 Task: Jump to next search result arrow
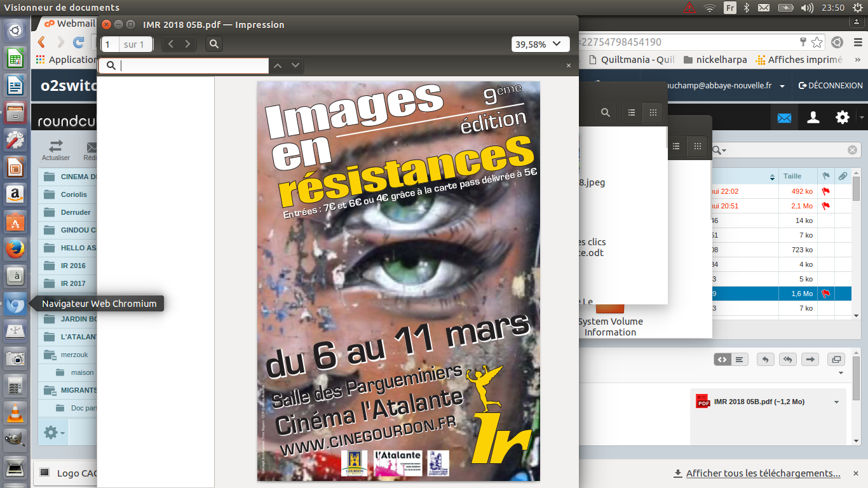click(295, 65)
